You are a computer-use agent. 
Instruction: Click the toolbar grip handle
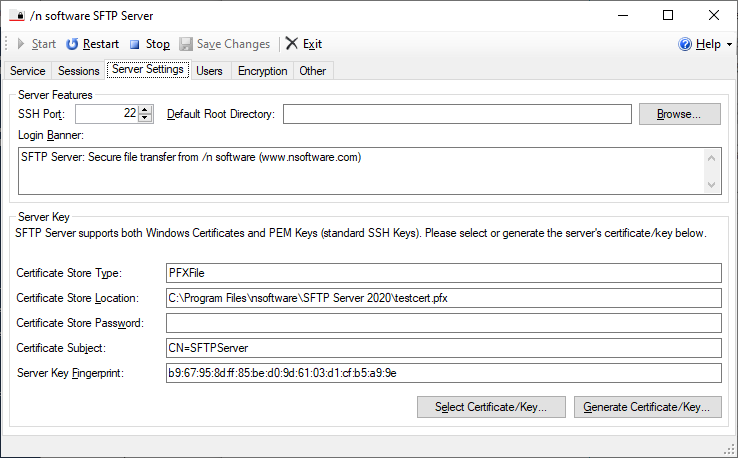click(6, 44)
